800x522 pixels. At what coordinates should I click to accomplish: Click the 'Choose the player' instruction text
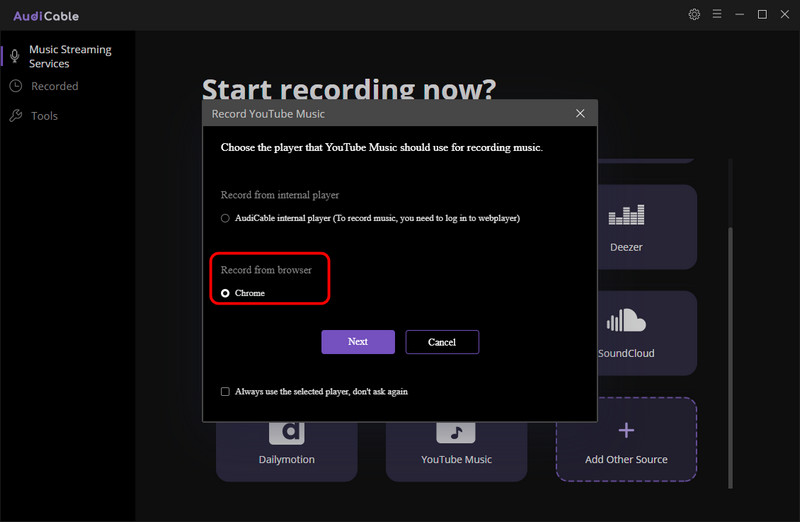pos(382,147)
